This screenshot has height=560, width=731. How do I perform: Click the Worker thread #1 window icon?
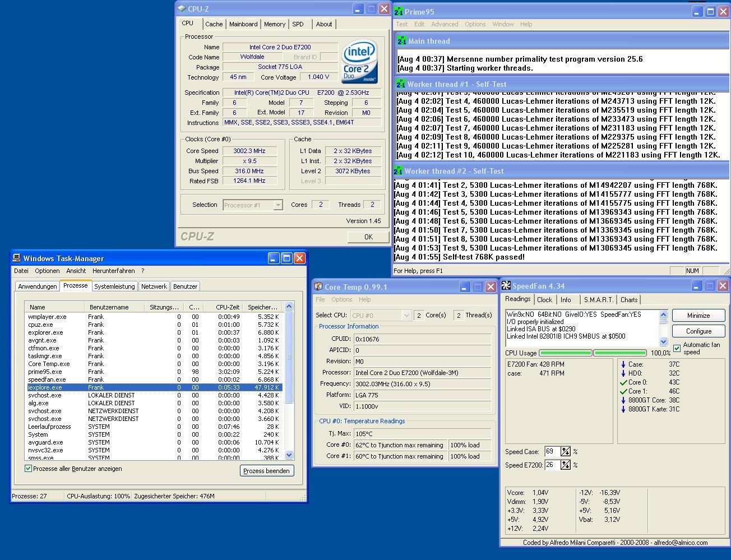[401, 84]
